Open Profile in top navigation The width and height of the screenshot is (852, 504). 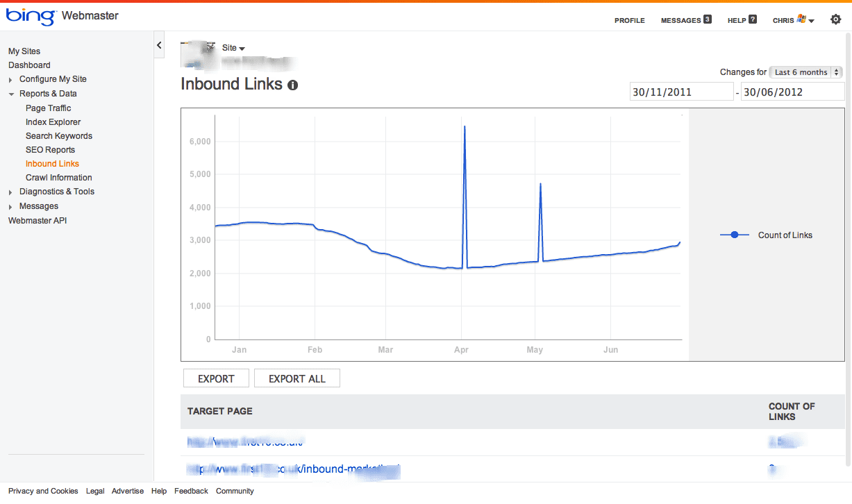(629, 20)
